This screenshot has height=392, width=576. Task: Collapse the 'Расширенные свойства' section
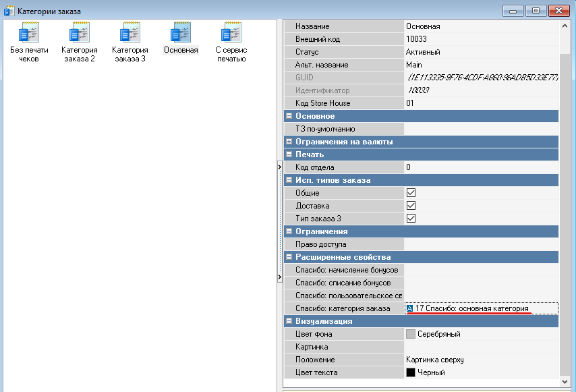[289, 257]
